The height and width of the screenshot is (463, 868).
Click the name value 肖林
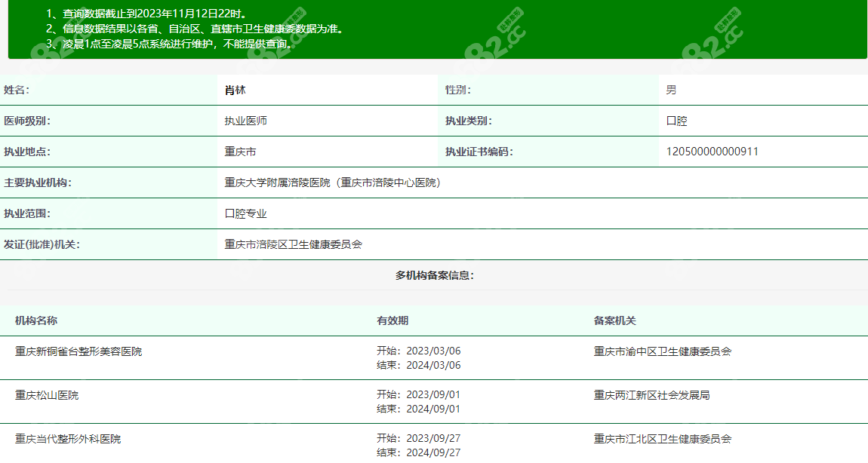coord(235,90)
